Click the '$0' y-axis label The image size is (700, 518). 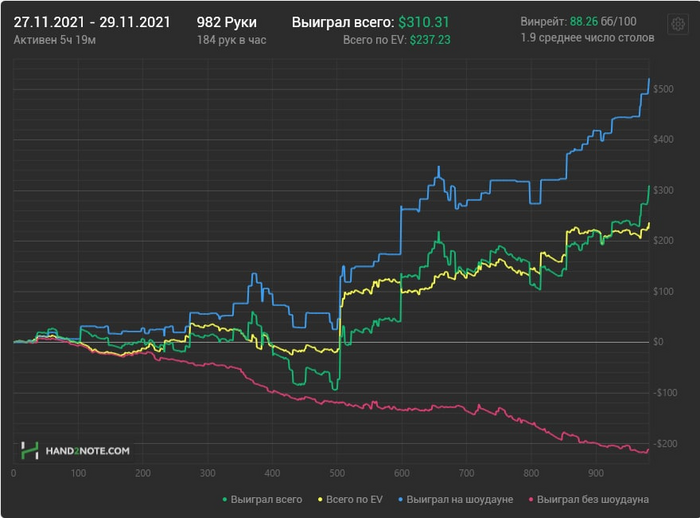point(658,342)
